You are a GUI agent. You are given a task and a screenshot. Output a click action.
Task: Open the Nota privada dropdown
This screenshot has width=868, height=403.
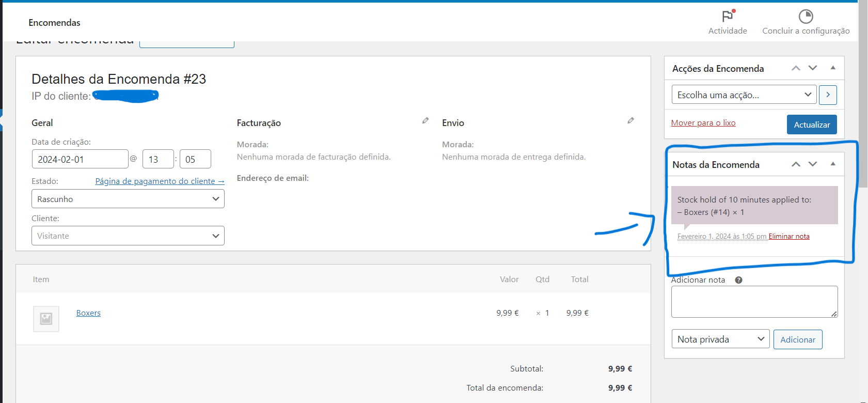[720, 339]
